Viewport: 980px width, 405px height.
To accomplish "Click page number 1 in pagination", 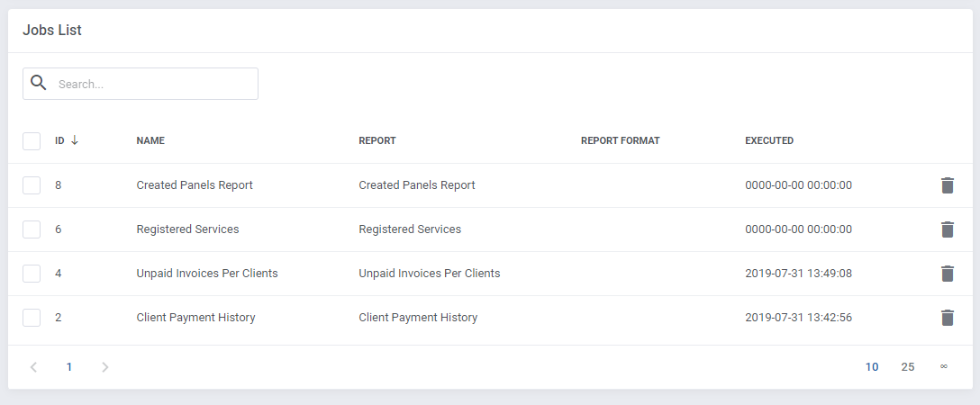I will [69, 367].
